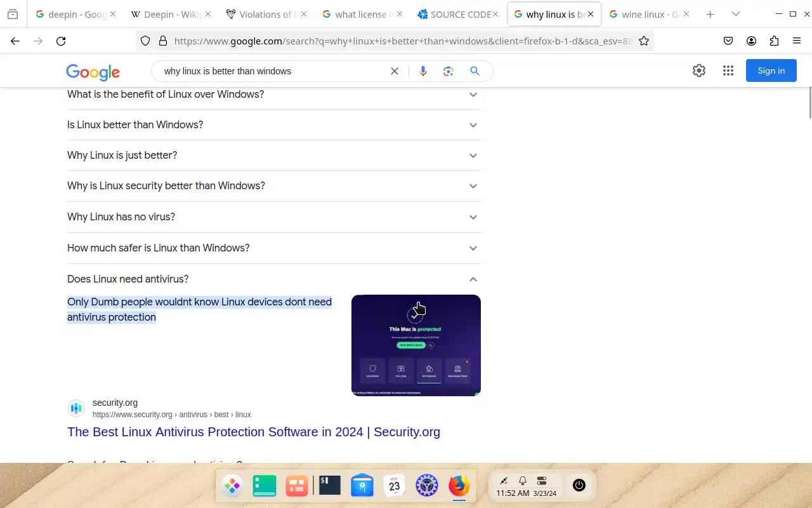The width and height of the screenshot is (812, 508).
Task: Click the disabled forward arrow
Action: pos(38,41)
